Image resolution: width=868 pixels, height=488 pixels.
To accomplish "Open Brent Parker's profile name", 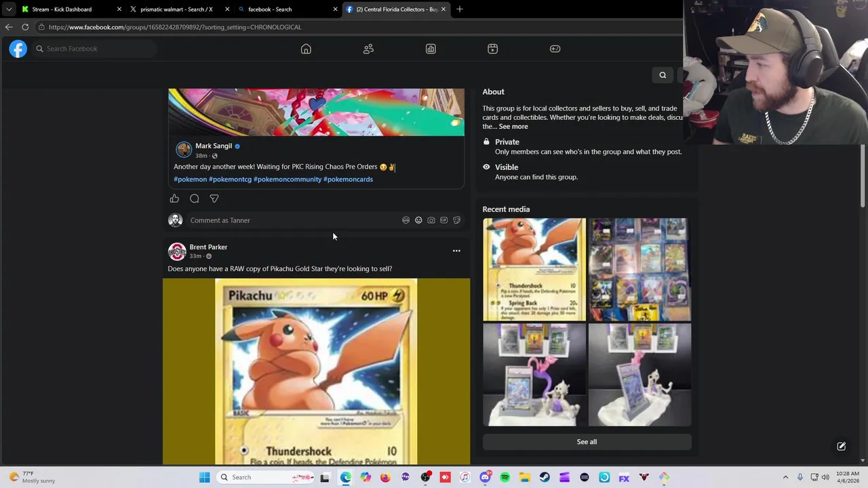I will [x=208, y=247].
